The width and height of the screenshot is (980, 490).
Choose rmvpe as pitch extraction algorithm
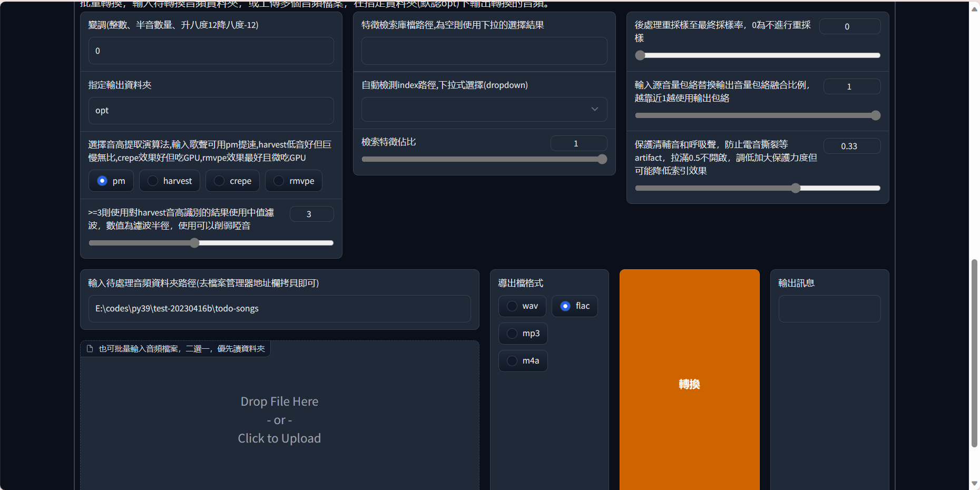pos(293,181)
